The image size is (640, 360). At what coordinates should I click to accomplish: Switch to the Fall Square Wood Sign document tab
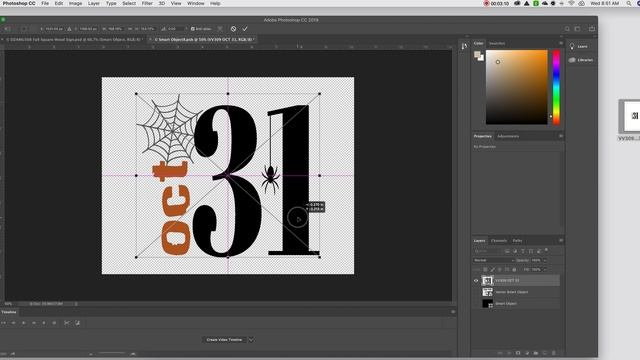click(73, 40)
